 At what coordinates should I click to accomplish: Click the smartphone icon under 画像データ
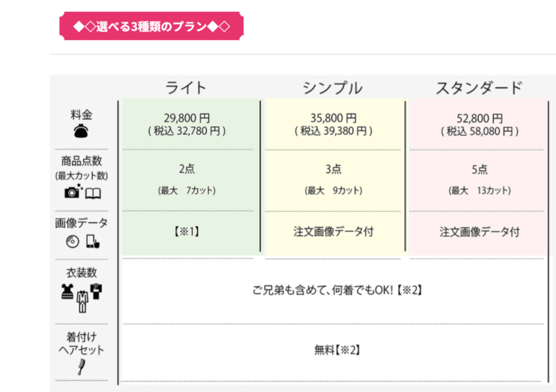(x=92, y=241)
